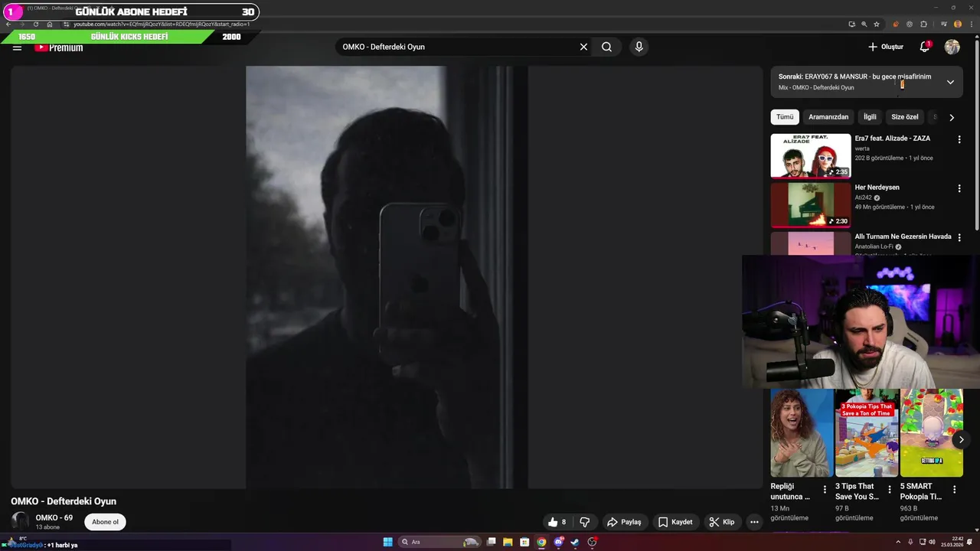Viewport: 980px width, 551px height.
Task: Open the zoom indicator in address bar
Action: pyautogui.click(x=864, y=24)
